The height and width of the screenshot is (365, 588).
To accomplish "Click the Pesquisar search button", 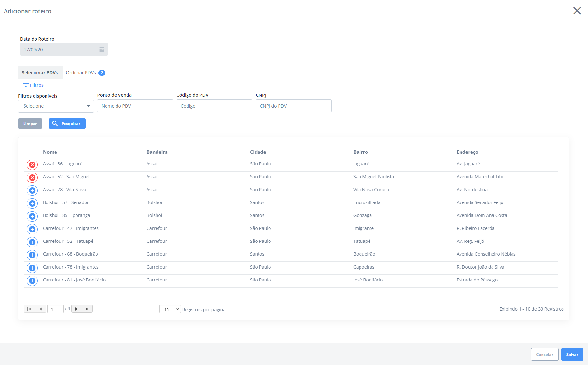I will coord(67,123).
